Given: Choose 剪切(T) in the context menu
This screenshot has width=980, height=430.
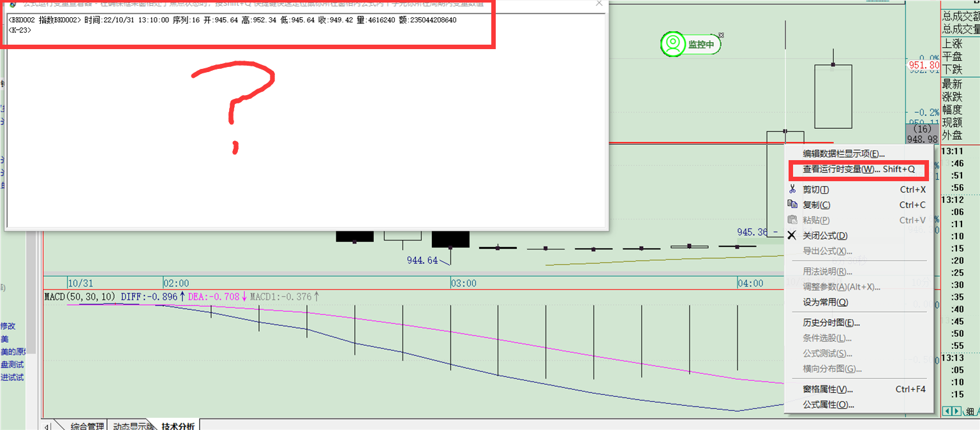Looking at the screenshot, I should (x=858, y=189).
